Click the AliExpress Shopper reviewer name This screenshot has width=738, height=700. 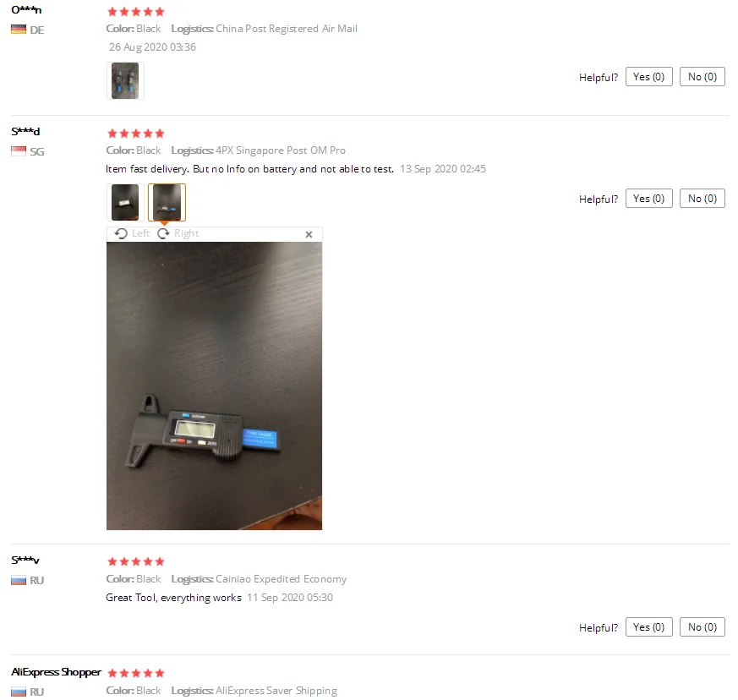[56, 672]
